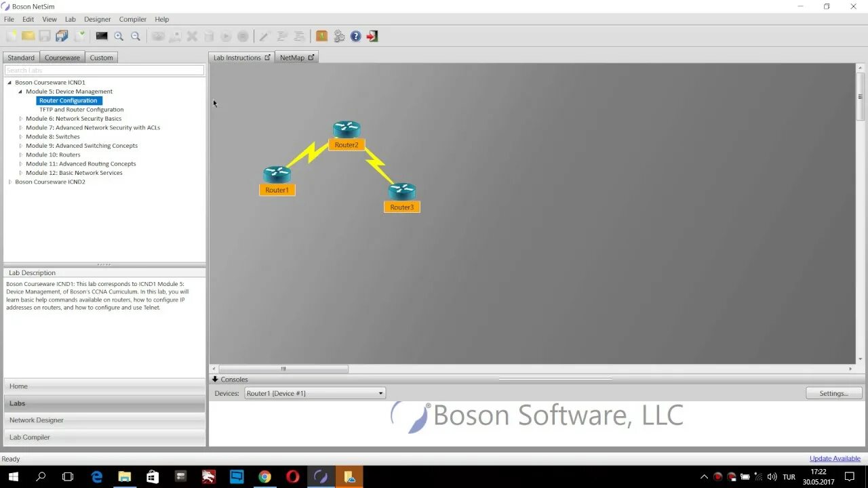The height and width of the screenshot is (488, 868).
Task: Click the Open folder toolbar icon
Action: (28, 36)
